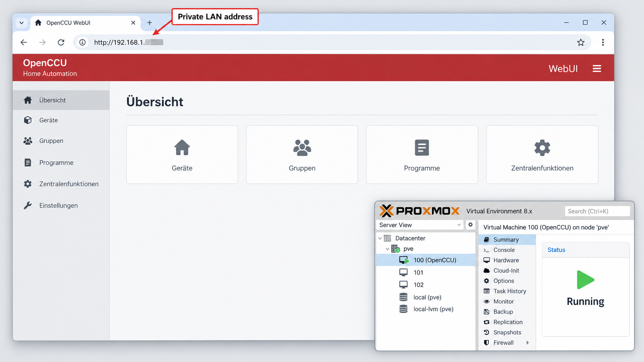Viewport: 644px width, 362px height.
Task: Click the Status panel header
Action: pos(585,250)
